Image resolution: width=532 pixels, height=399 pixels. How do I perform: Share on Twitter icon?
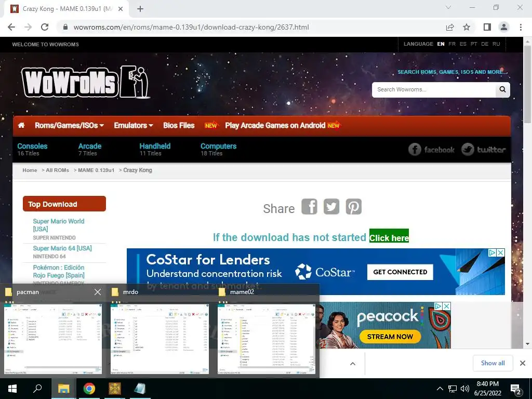[331, 206]
